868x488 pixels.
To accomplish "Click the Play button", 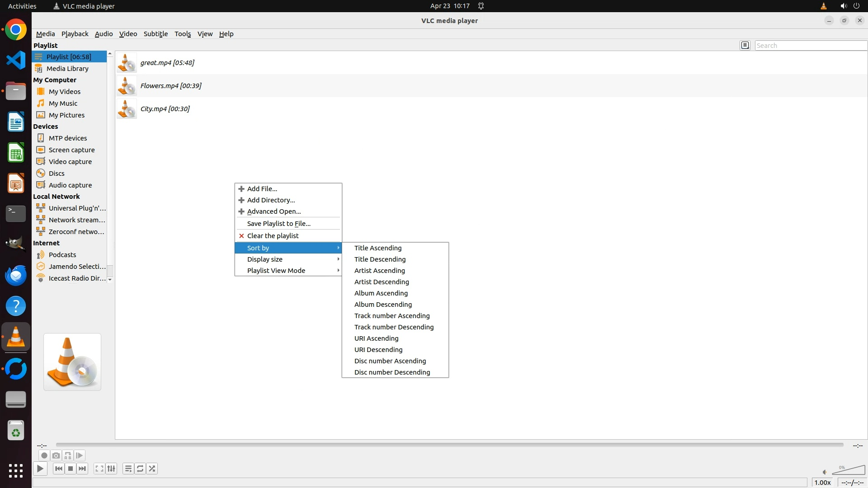I will click(40, 469).
